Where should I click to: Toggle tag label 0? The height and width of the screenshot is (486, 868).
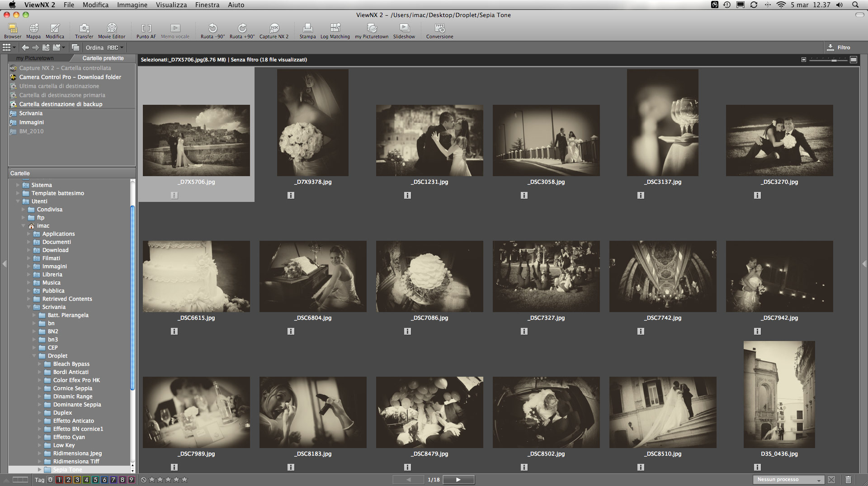[50, 480]
